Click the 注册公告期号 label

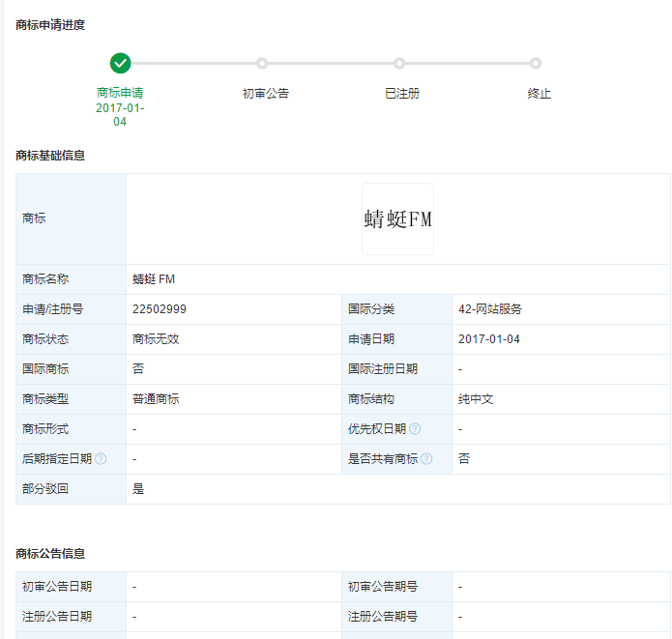tap(383, 617)
